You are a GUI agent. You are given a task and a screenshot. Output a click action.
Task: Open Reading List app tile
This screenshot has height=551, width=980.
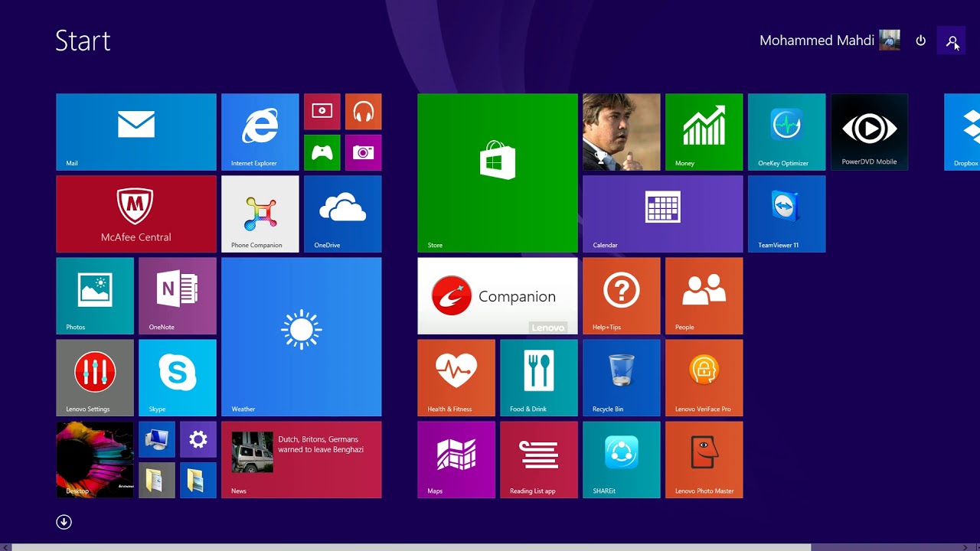point(539,459)
